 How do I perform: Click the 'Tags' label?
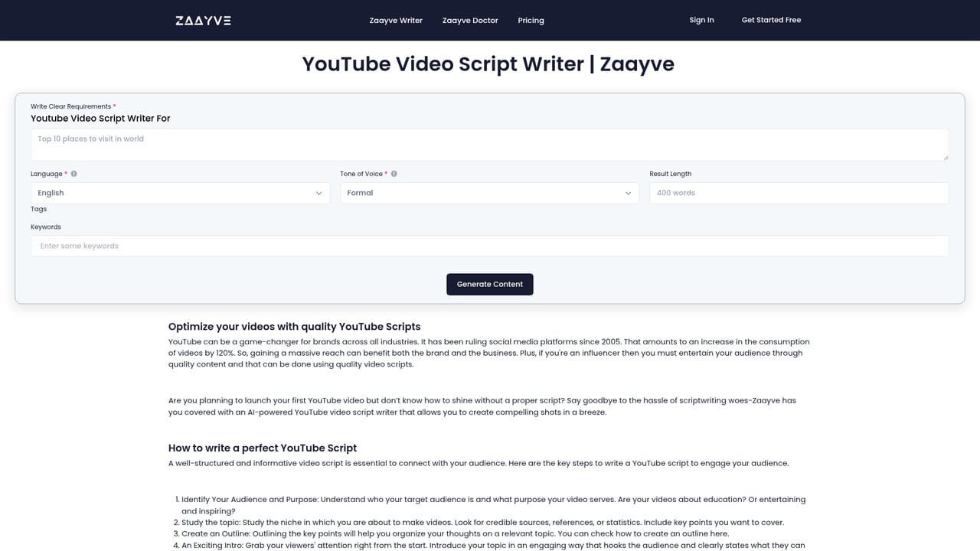pos(38,209)
